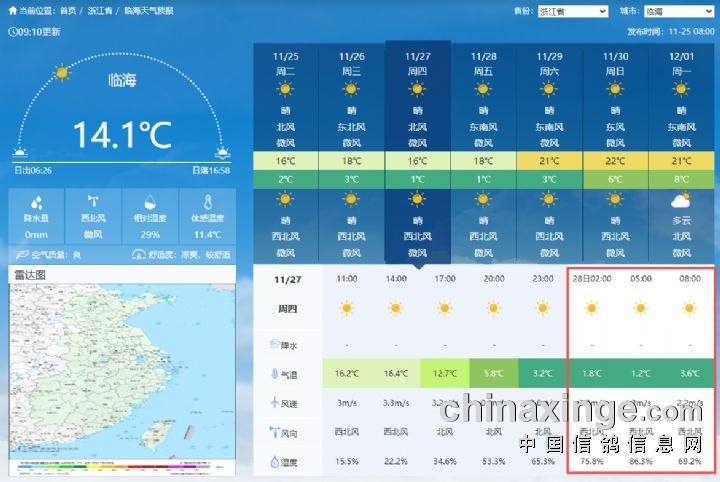Click the clock icon beside 09:10更新

pos(12,32)
